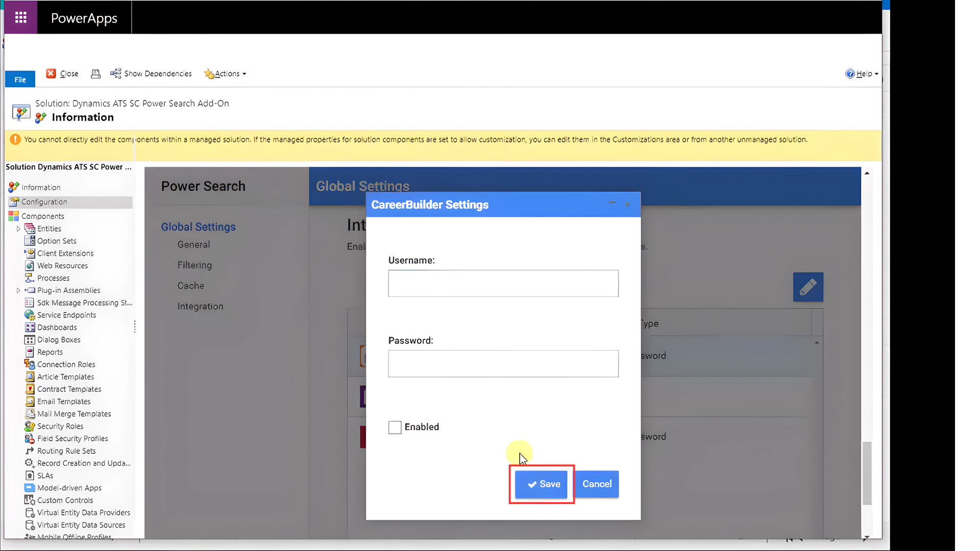Click the Username input field
This screenshot has height=551, width=980.
[x=503, y=284]
